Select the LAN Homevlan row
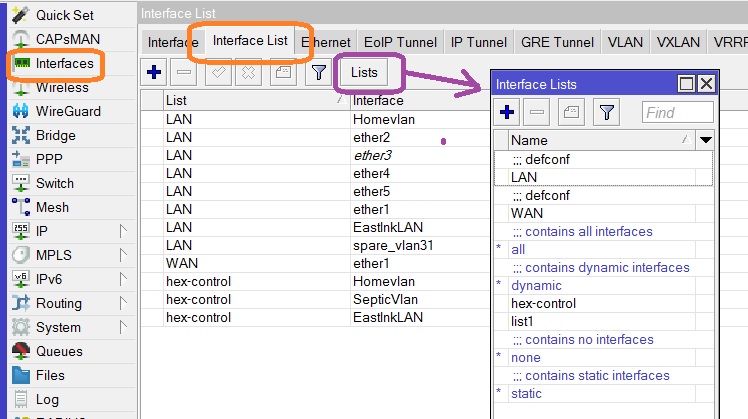The height and width of the screenshot is (419, 748). (315, 119)
